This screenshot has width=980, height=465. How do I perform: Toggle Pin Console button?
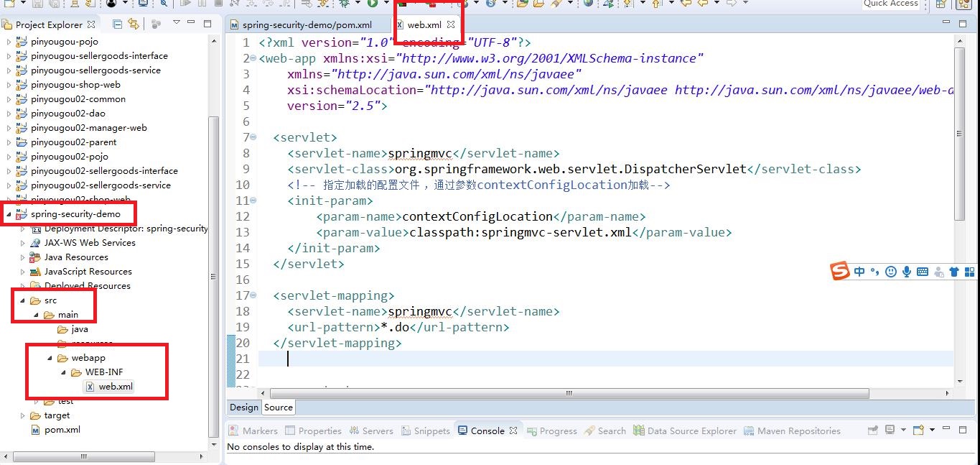[x=872, y=430]
